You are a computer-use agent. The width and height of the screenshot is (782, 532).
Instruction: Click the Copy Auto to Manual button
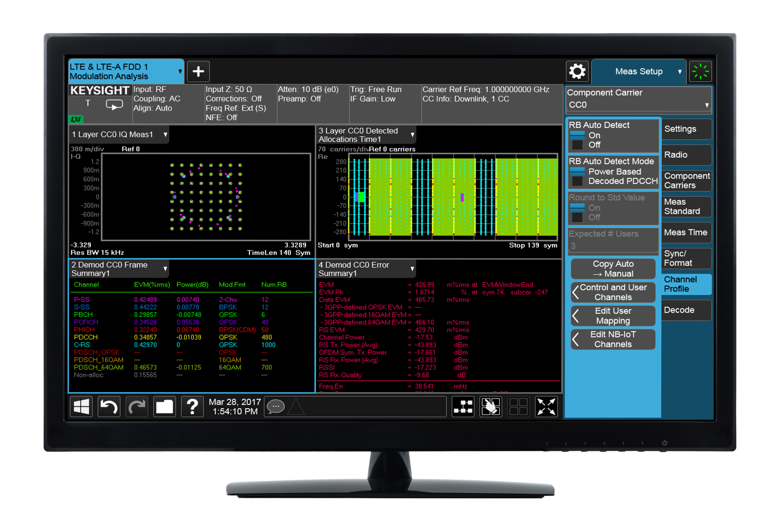point(613,269)
